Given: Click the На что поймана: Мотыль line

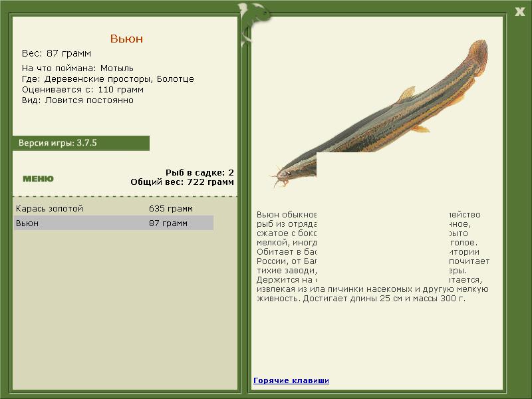Looking at the screenshot, I should tap(78, 68).
